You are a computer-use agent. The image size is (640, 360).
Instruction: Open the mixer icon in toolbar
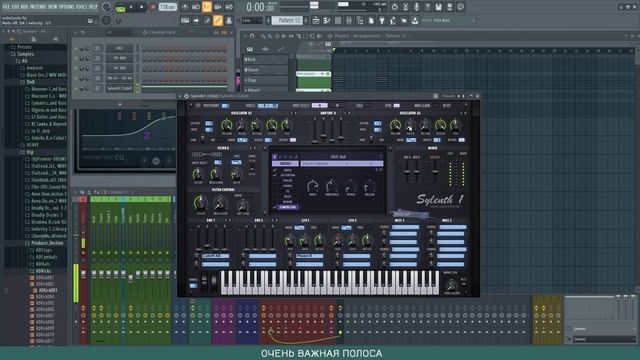point(349,20)
